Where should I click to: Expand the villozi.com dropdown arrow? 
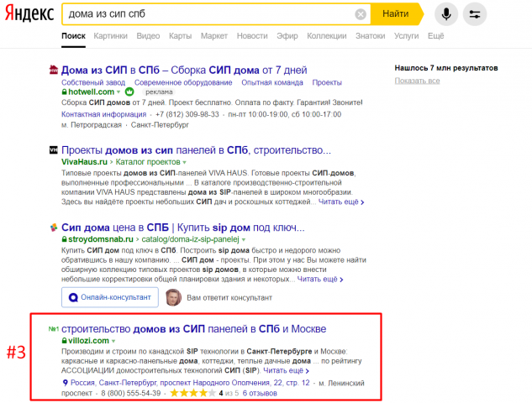[113, 341]
